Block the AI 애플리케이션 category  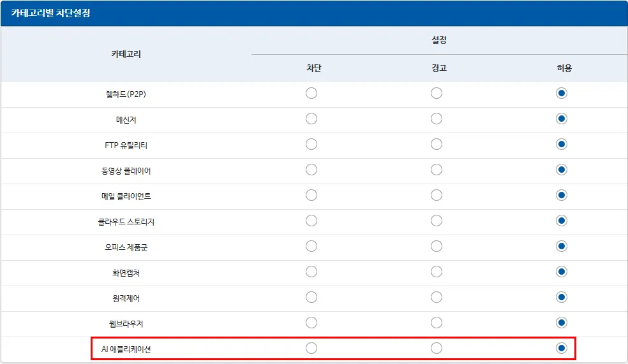[311, 348]
